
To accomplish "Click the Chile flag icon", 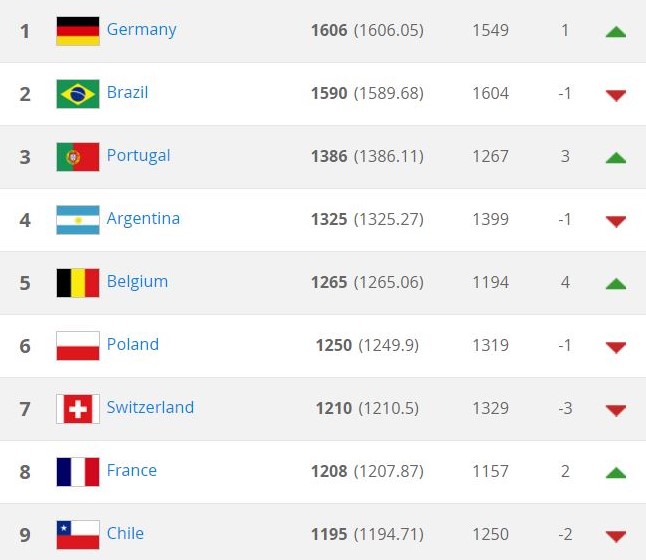I will tap(78, 535).
